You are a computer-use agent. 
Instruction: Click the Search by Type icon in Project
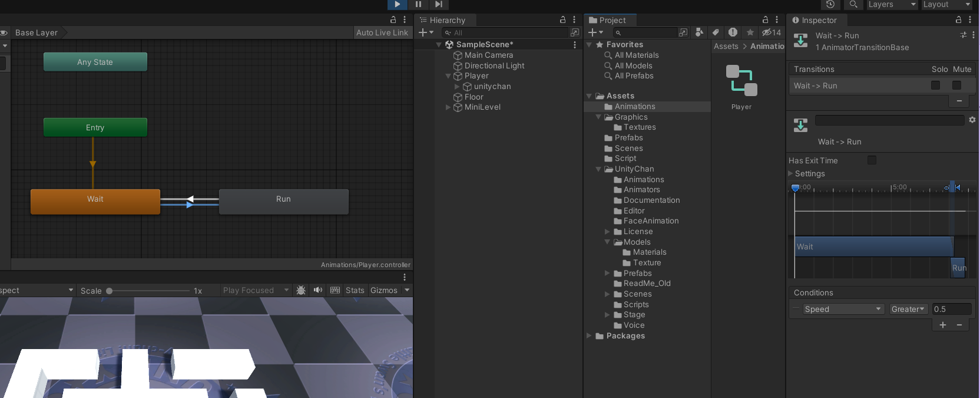[699, 32]
